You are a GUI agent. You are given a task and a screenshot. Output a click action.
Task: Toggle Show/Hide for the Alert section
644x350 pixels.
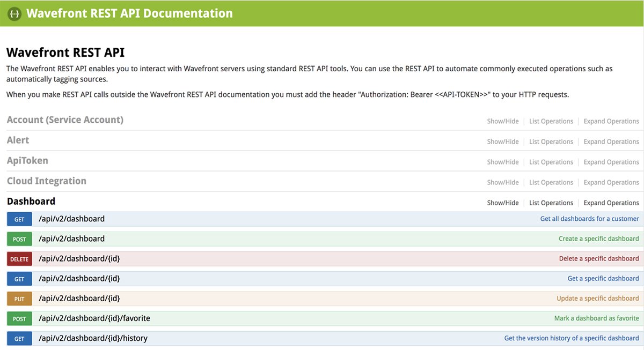tap(503, 142)
